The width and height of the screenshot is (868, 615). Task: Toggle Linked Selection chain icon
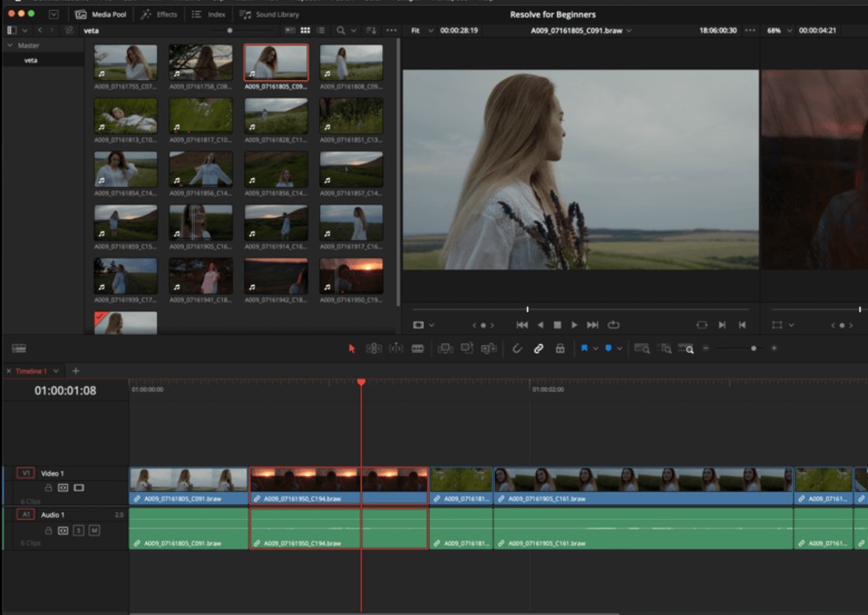[x=538, y=348]
